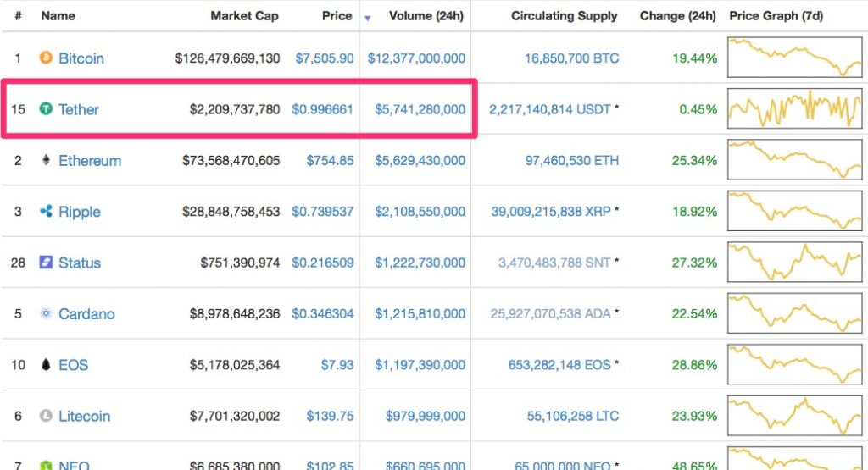The height and width of the screenshot is (470, 868).
Task: Sort table by Market Cap header
Action: click(x=244, y=16)
